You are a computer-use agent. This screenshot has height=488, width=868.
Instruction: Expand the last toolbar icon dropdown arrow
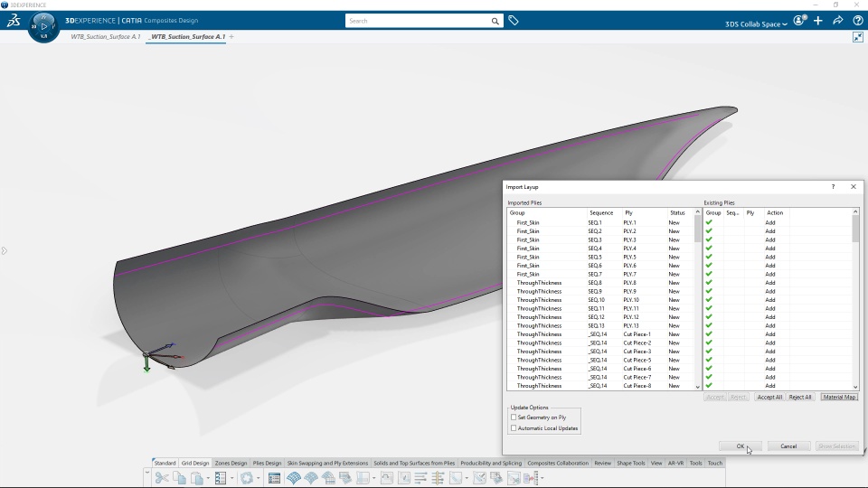point(542,478)
